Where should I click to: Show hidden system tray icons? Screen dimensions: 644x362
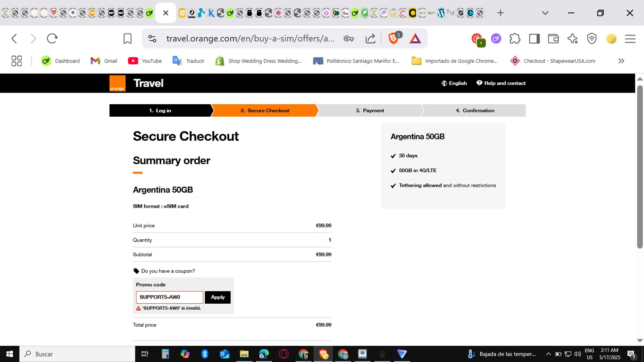548,354
